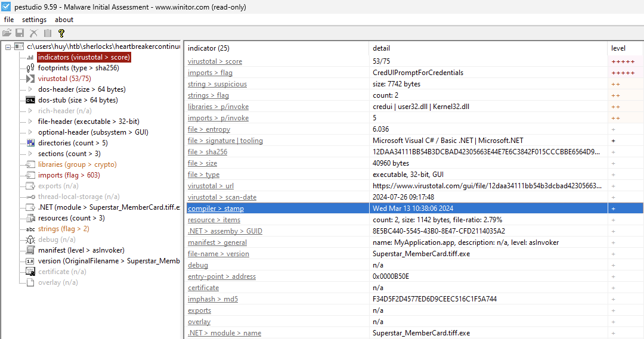Click the imphash > md5 indicator link

pos(212,299)
